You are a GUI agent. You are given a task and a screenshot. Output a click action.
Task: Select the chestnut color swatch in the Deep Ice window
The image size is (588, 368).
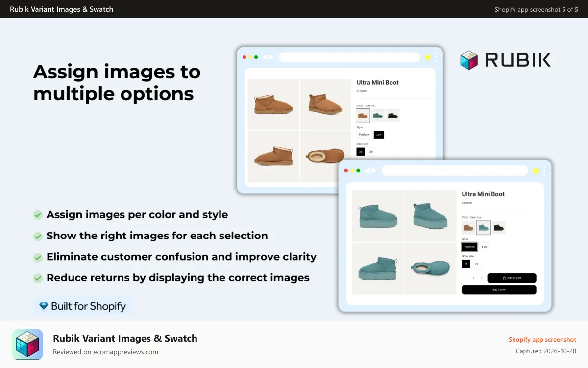468,228
